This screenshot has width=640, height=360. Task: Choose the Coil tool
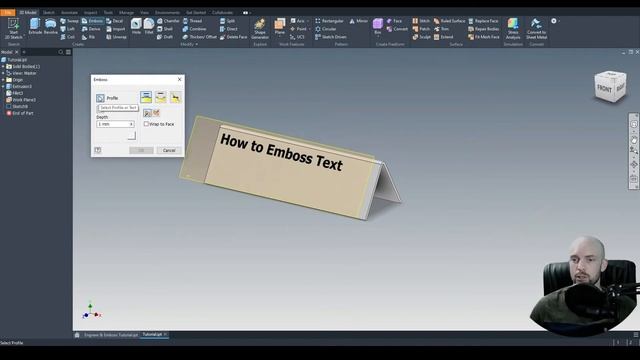tap(68, 37)
